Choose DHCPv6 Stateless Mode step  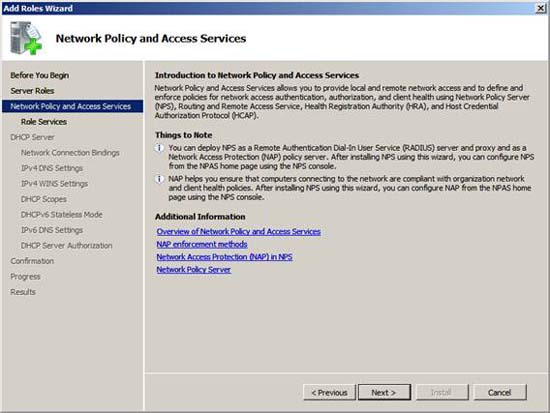coord(62,214)
